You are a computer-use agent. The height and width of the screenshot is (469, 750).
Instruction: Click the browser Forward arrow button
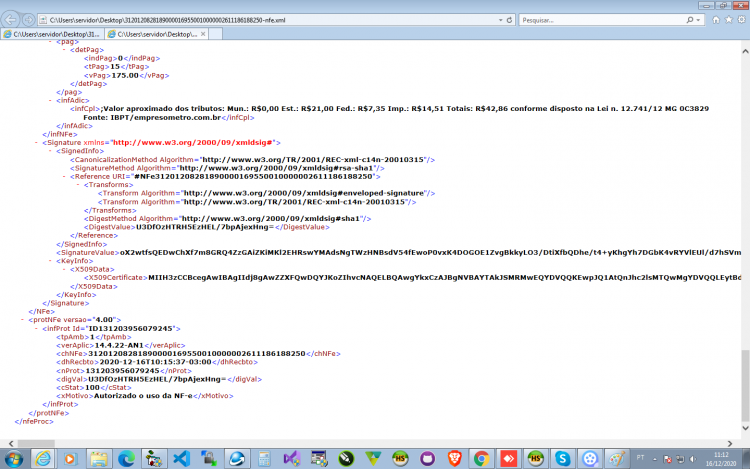coord(28,20)
